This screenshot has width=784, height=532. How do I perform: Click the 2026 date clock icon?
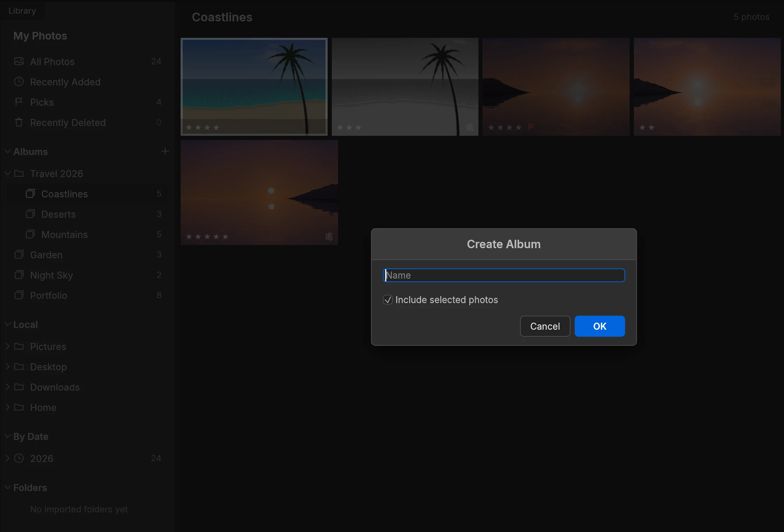point(19,458)
